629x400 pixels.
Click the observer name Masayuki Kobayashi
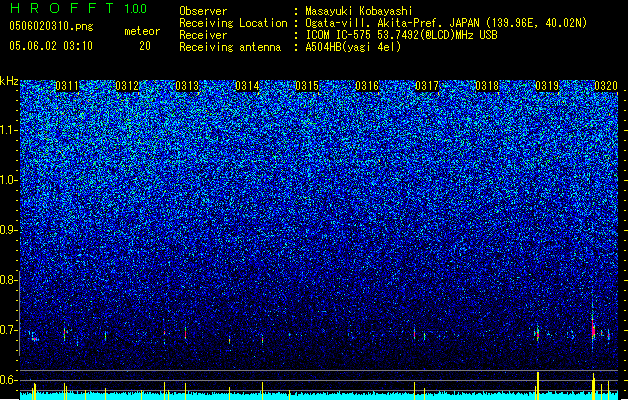(359, 11)
